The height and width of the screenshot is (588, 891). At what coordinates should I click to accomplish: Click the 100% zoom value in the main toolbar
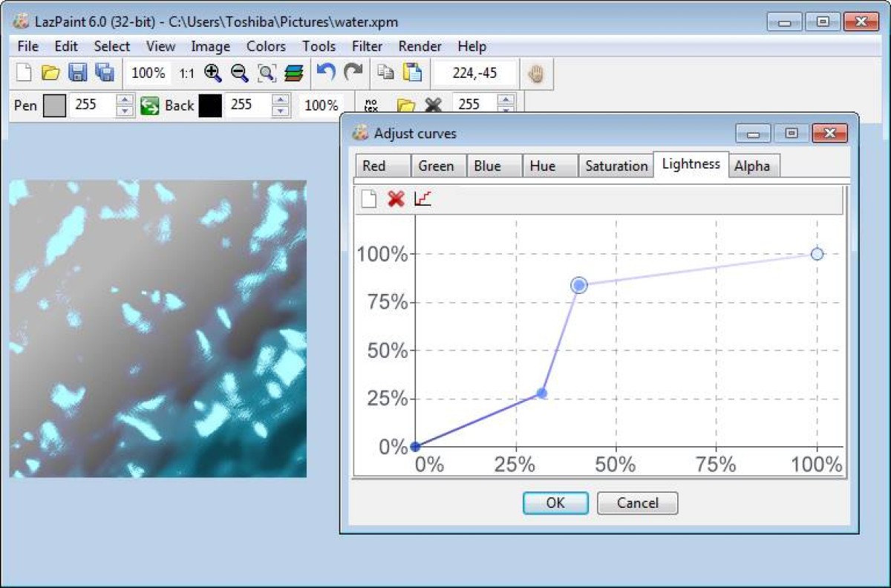[x=148, y=73]
